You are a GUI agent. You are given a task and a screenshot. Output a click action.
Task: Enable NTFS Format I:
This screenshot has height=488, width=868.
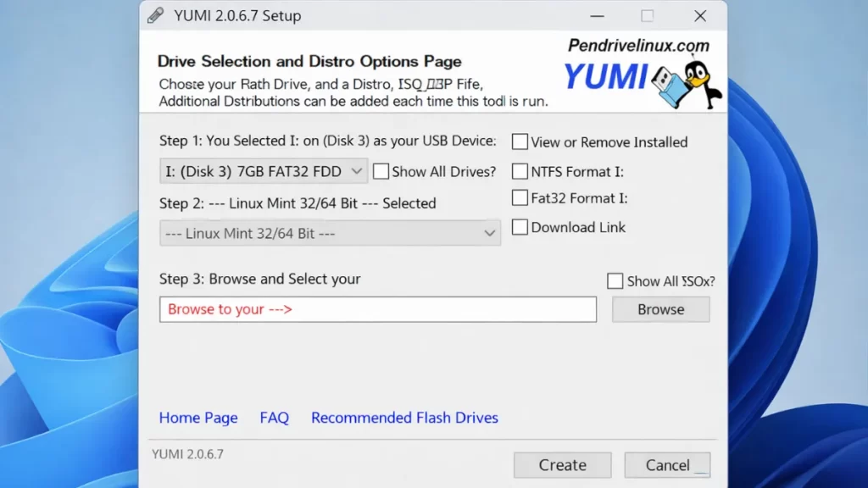[520, 170]
